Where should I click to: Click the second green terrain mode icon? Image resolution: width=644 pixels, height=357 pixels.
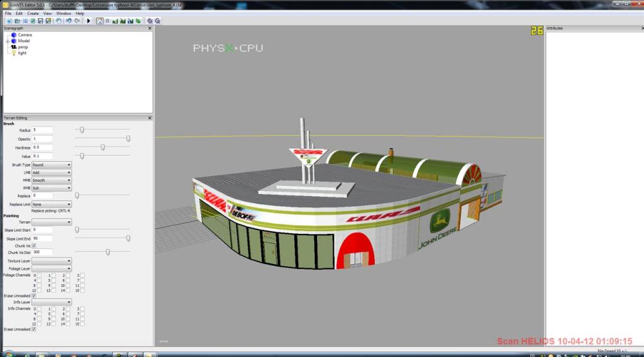tap(123, 21)
